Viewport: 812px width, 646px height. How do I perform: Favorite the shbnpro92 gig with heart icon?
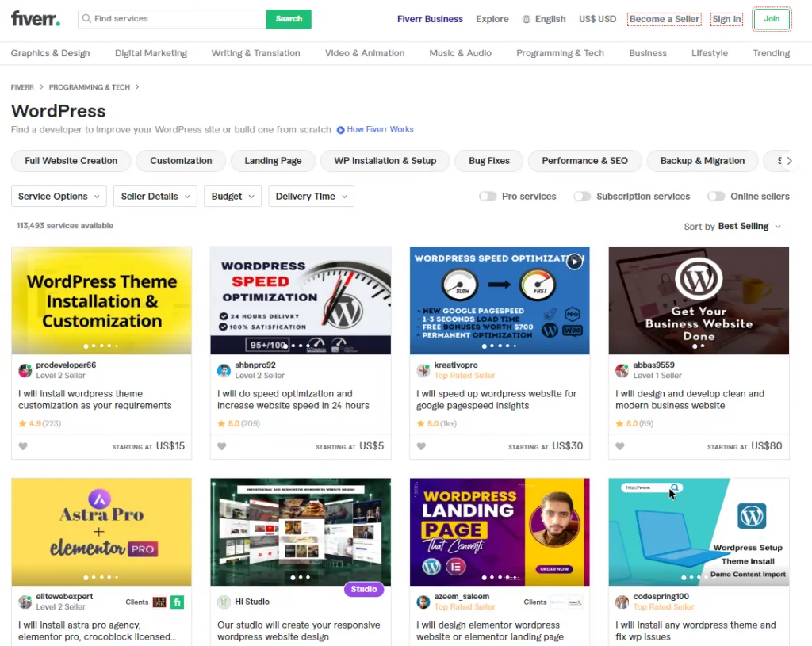coord(222,446)
